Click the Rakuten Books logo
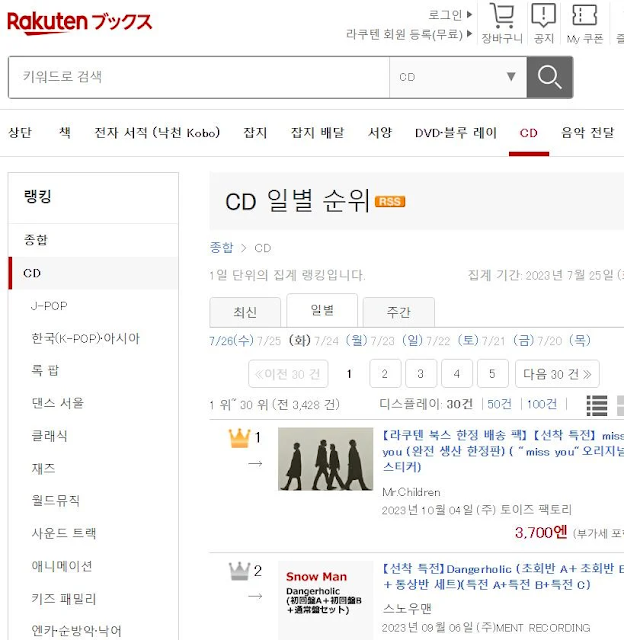The image size is (624, 640). 80,22
